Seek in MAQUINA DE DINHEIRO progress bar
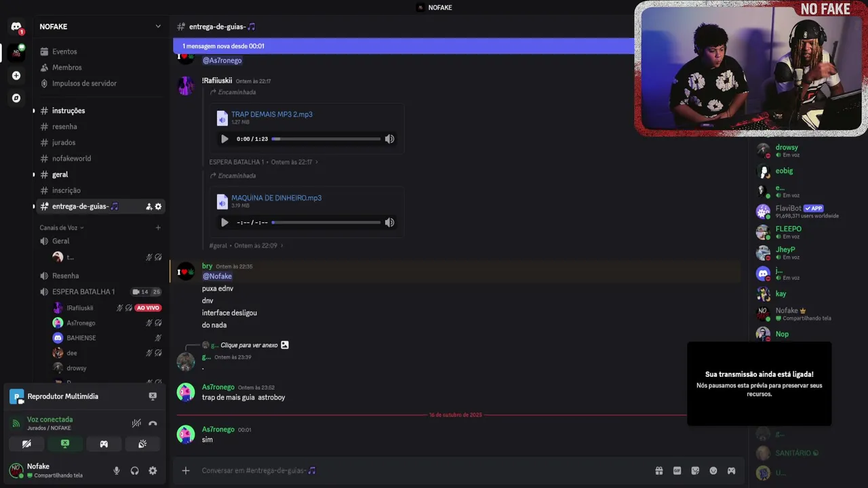The image size is (868, 488). [x=326, y=222]
